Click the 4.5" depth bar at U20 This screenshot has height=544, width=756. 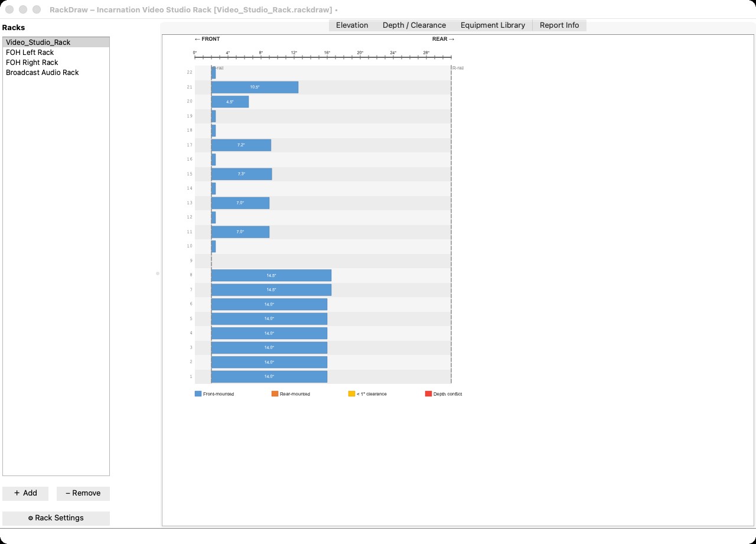tap(230, 102)
